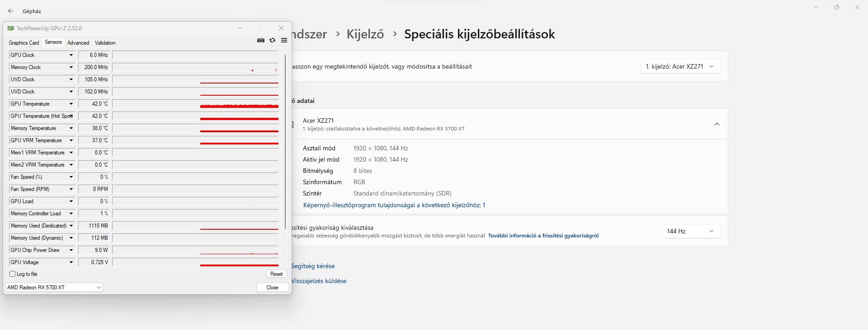Open the Memory Used (Dynamic) dropdown
Screen dimensions: 868x330
coord(71,238)
